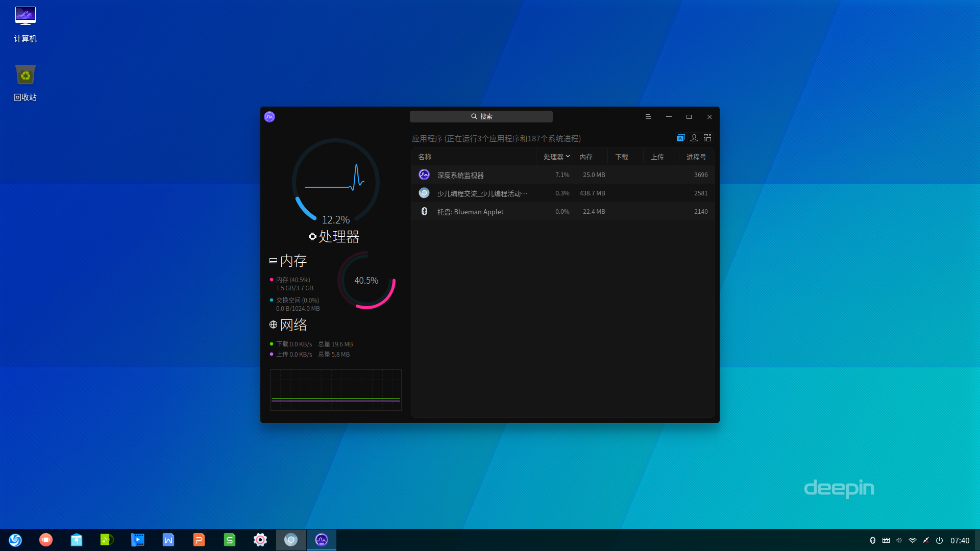Open WPS Presentation from the dock
This screenshot has height=551, width=980.
[199, 540]
